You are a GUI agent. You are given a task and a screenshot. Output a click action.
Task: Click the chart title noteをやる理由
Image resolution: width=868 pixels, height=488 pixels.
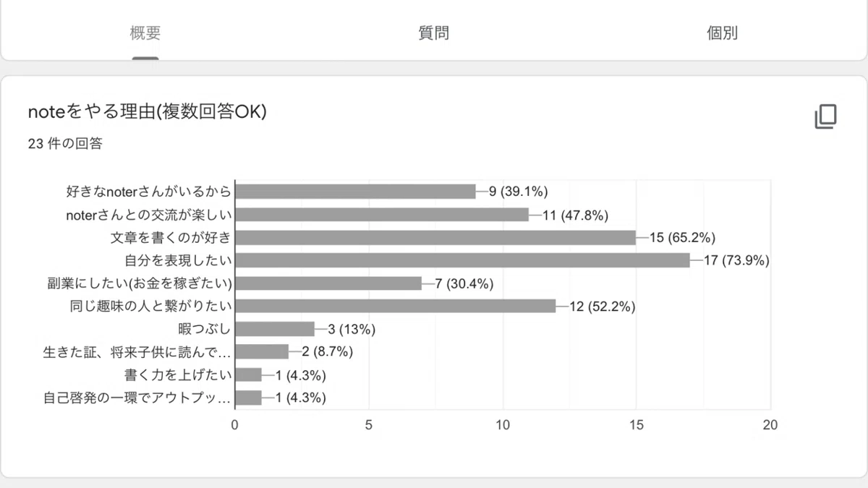(148, 111)
